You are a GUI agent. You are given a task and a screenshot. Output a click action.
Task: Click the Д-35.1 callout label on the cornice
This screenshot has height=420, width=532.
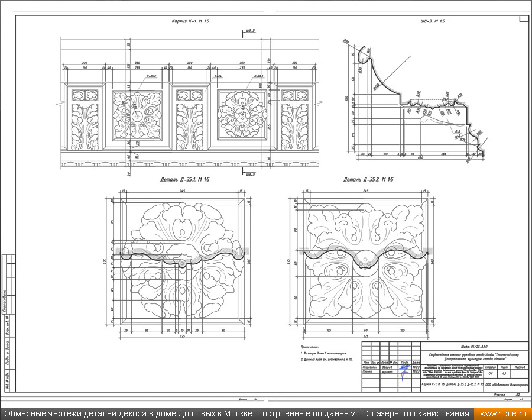point(258,76)
